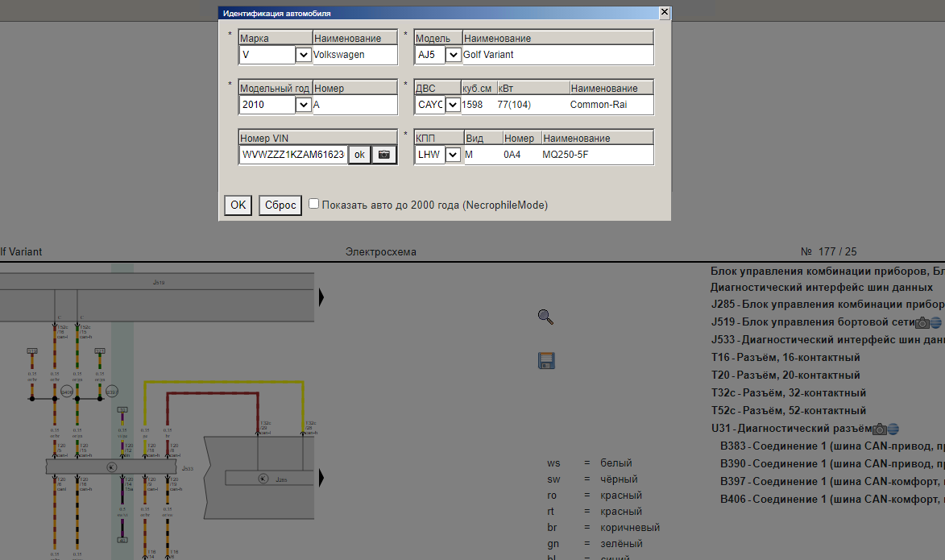Viewport: 945px width, 560px height.
Task: Open the КПП LHW gearbox dropdown
Action: [454, 155]
